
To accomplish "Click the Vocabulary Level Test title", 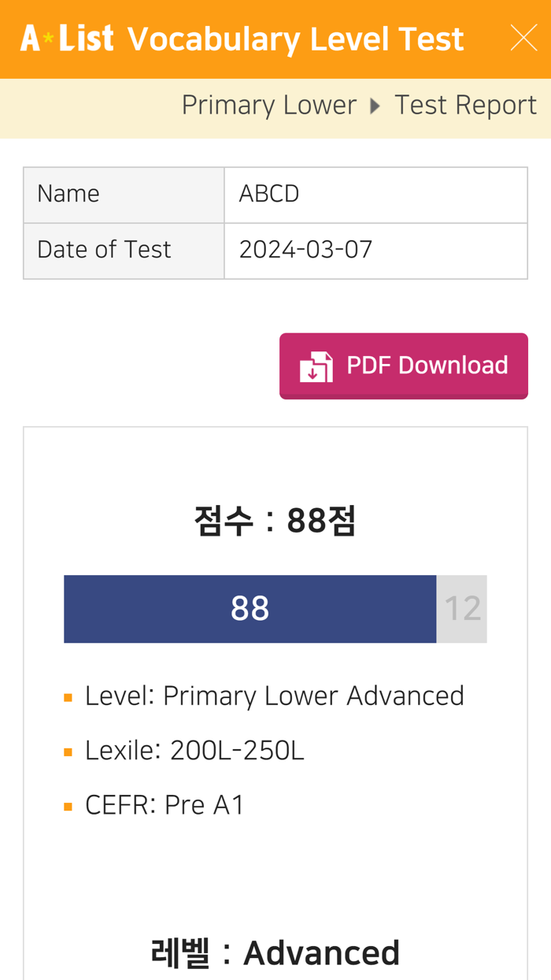I will click(x=295, y=38).
